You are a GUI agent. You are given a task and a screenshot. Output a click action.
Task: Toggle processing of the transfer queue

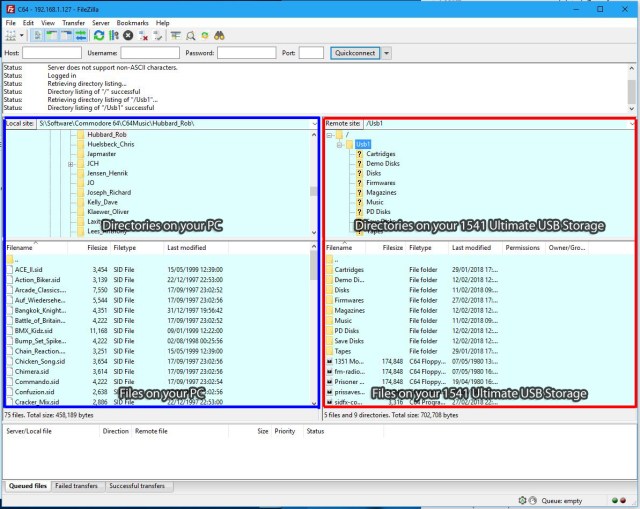113,36
